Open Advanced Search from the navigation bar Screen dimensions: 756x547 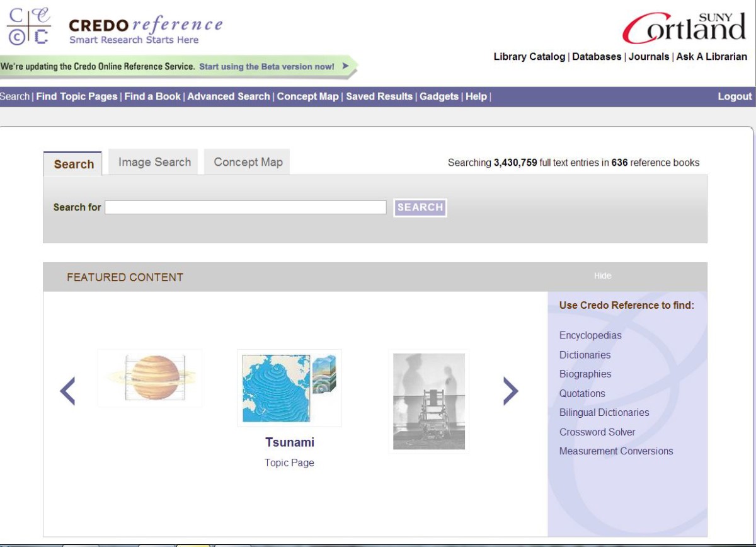point(228,96)
